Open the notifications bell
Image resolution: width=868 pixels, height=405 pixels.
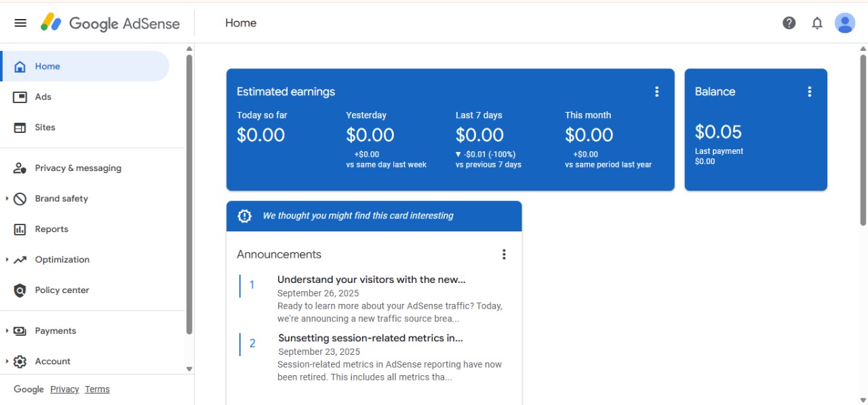pos(817,23)
